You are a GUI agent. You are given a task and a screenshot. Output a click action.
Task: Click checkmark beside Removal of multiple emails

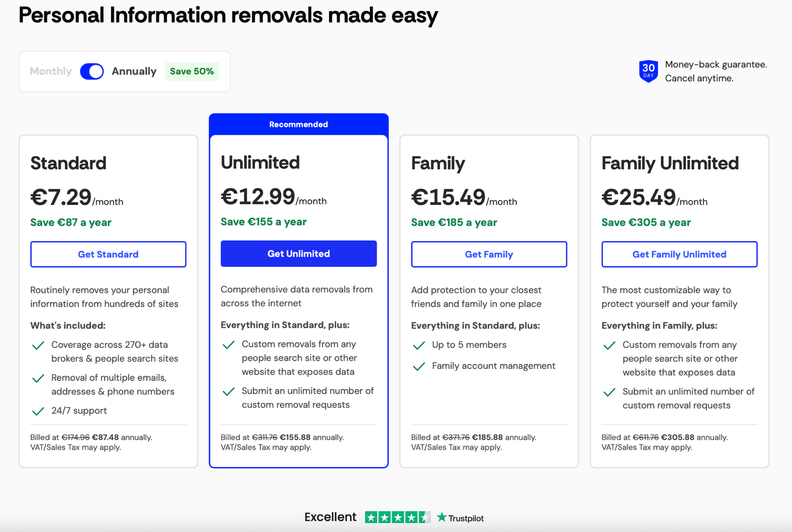click(38, 379)
